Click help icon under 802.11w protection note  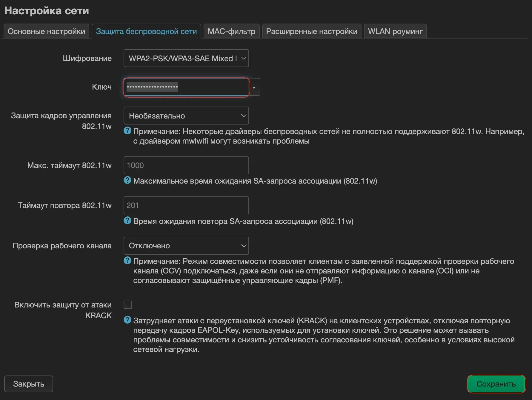coord(127,131)
